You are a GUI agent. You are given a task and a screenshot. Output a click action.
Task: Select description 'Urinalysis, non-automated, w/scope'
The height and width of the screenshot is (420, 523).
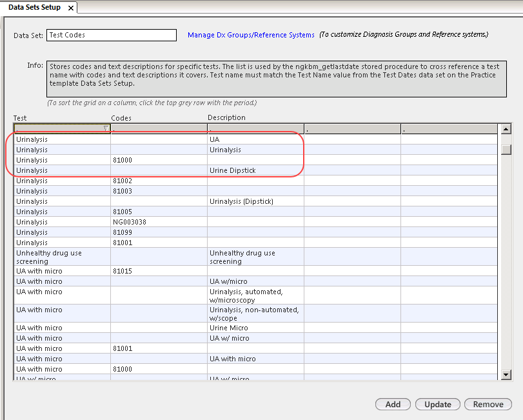255,314
